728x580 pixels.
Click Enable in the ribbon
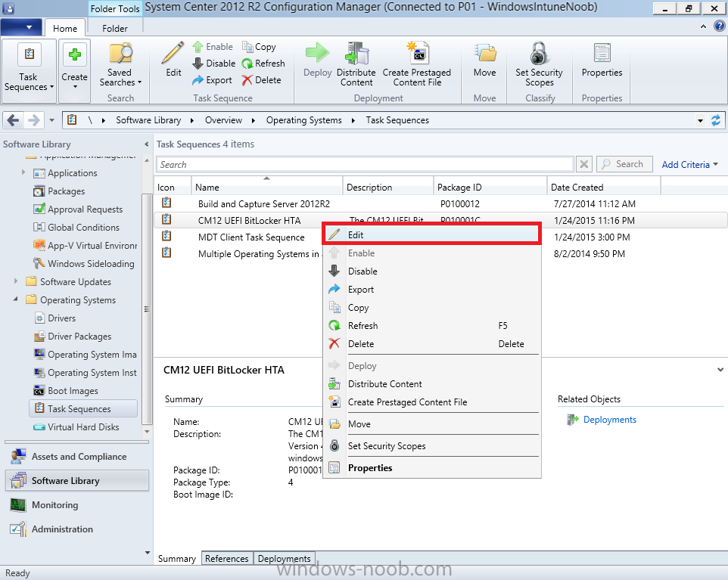[x=213, y=46]
